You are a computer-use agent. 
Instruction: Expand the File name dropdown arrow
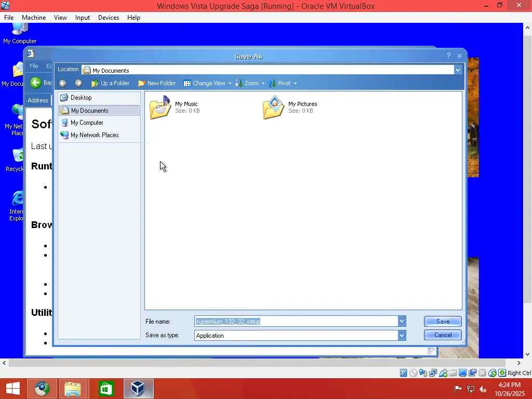coord(402,321)
